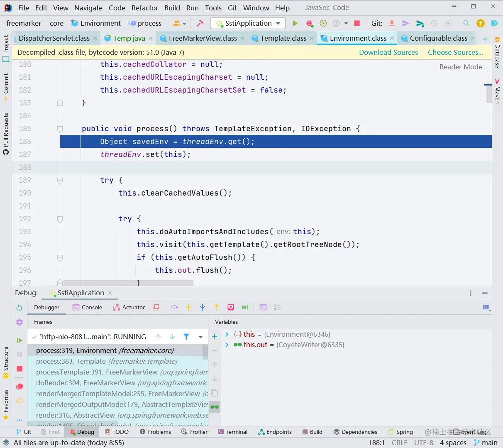
Task: Pause program in debug sidebar
Action: (19, 355)
